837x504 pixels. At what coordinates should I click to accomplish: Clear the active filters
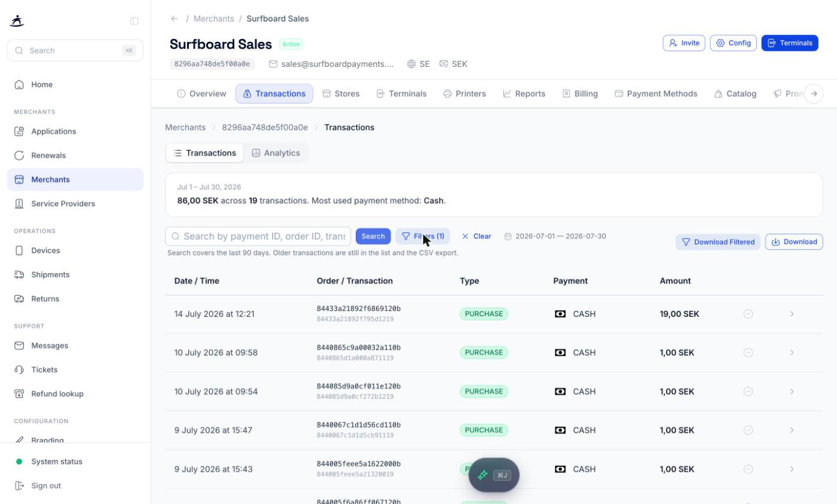pos(476,236)
